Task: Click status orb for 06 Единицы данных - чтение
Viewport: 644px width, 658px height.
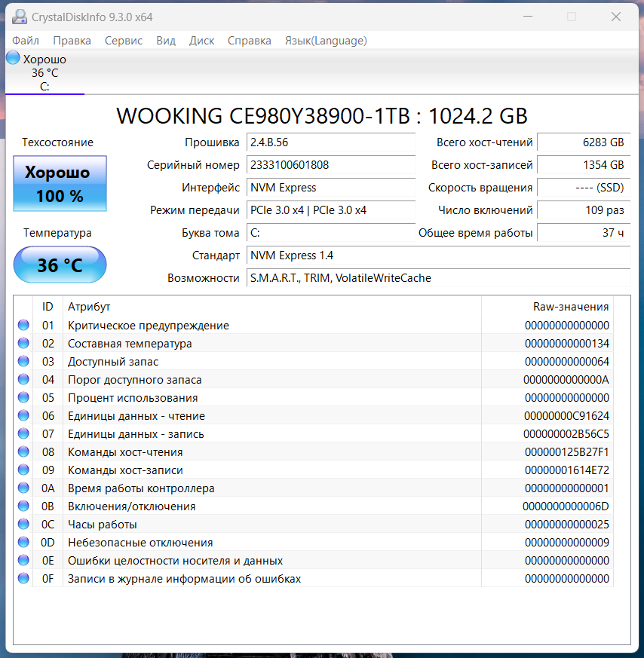Action: (23, 415)
